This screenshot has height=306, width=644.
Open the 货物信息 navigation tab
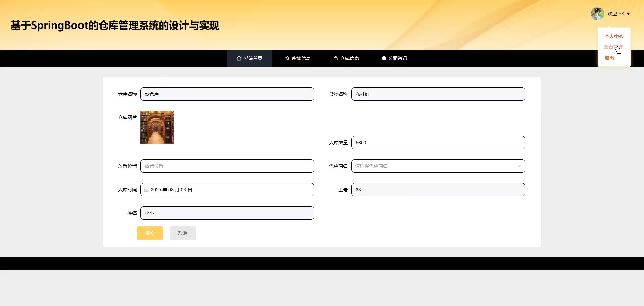(298, 58)
